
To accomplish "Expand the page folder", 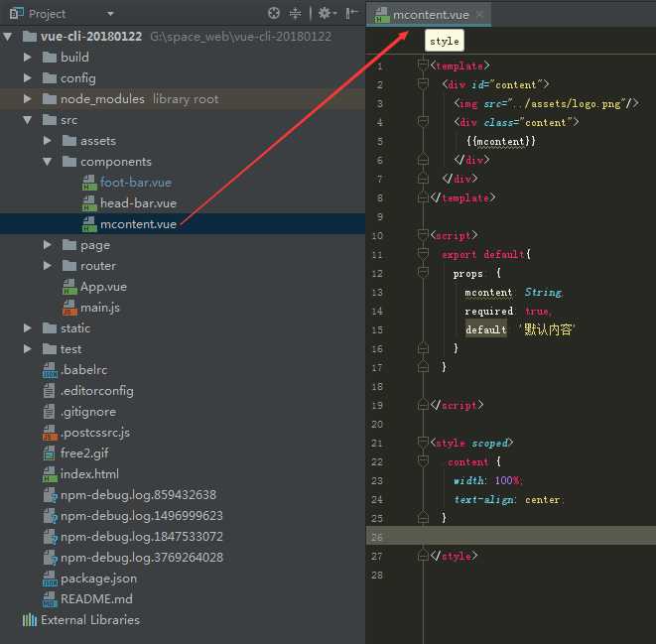I will [x=48, y=245].
